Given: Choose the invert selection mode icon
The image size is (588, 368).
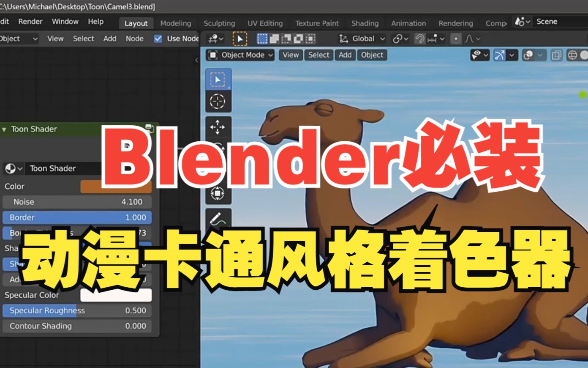Looking at the screenshot, I should click(x=298, y=39).
